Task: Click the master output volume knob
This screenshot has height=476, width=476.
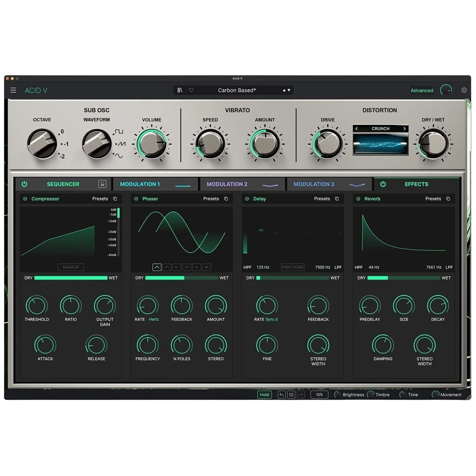Action: pos(446,90)
